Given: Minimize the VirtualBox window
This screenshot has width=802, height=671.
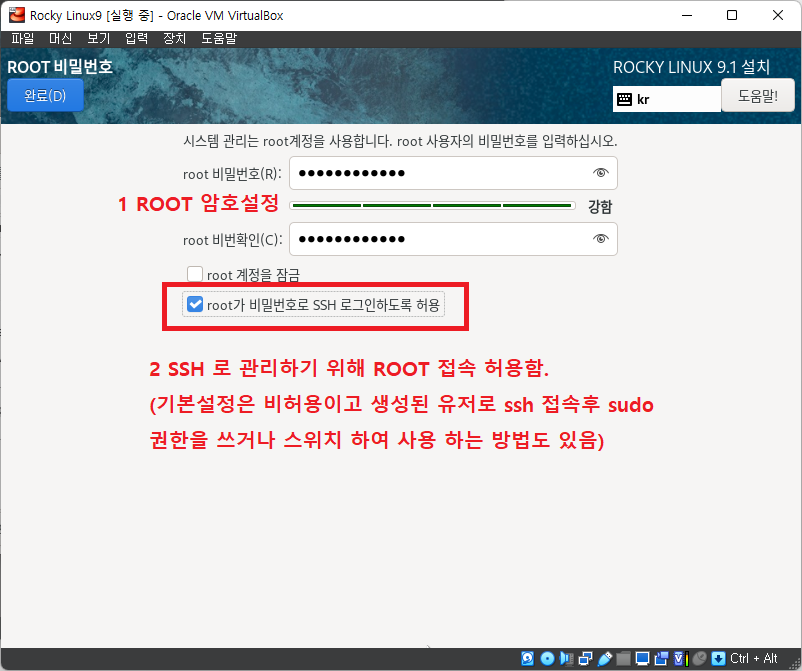Looking at the screenshot, I should click(x=686, y=15).
